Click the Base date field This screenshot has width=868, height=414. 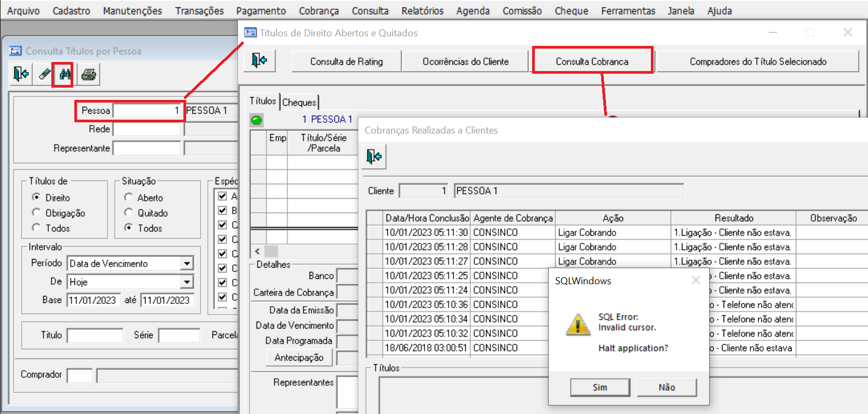tap(93, 300)
